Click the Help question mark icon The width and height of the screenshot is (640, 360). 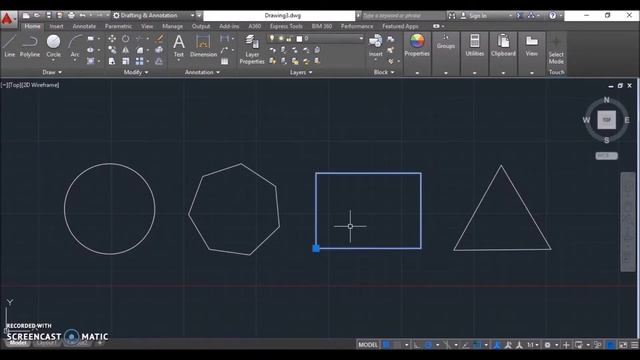point(552,16)
